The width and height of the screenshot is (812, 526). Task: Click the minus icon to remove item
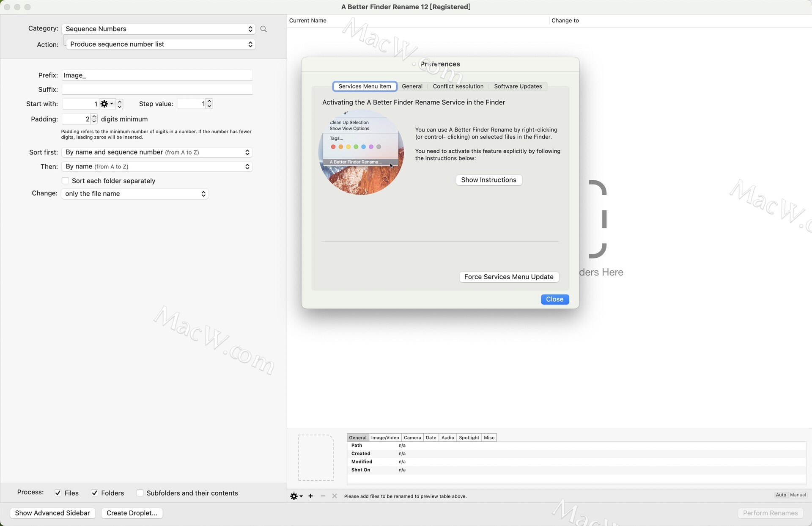pyautogui.click(x=323, y=496)
